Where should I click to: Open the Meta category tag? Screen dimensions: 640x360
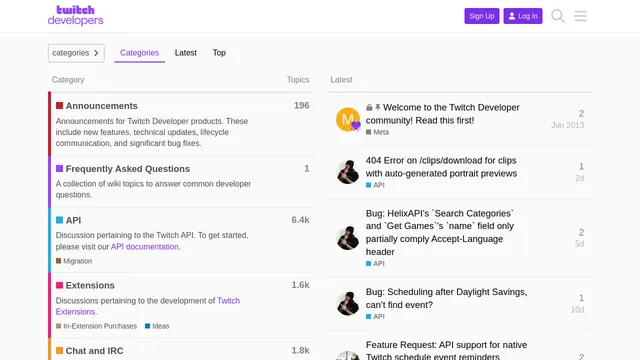point(378,132)
